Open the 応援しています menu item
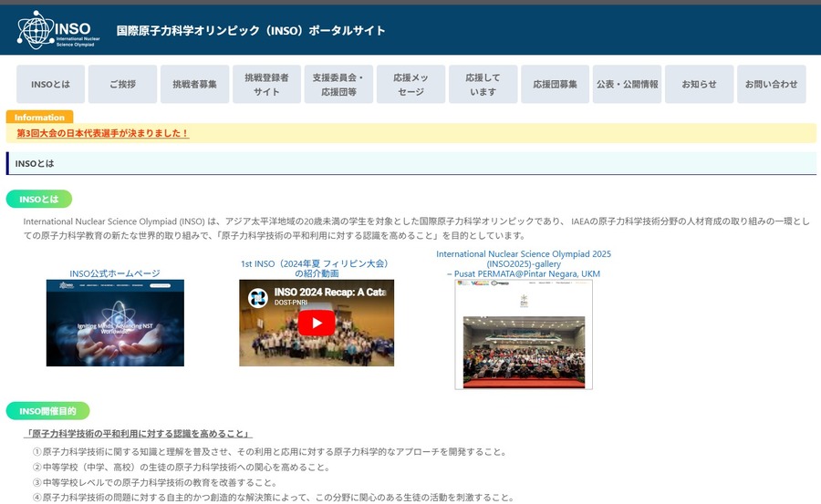This screenshot has width=821, height=504. click(x=483, y=84)
